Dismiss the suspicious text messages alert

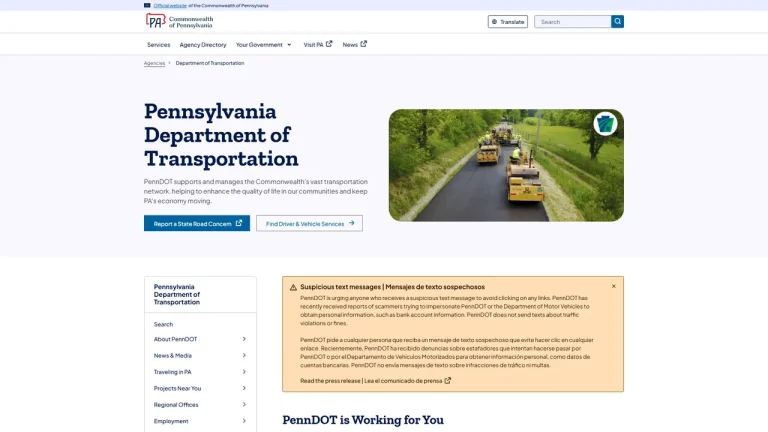point(614,286)
